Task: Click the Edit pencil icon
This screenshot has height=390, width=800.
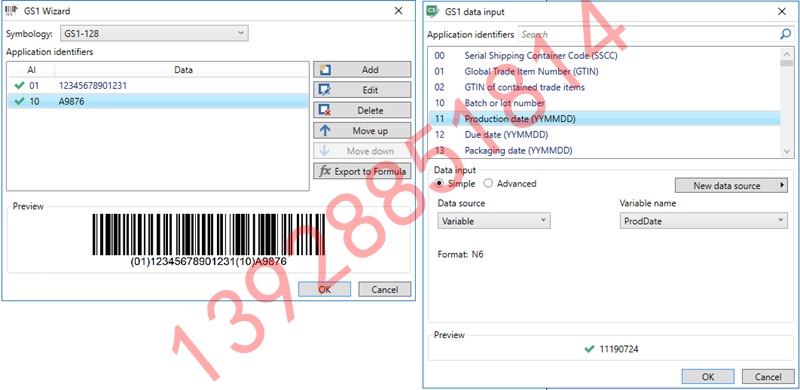Action: point(324,90)
